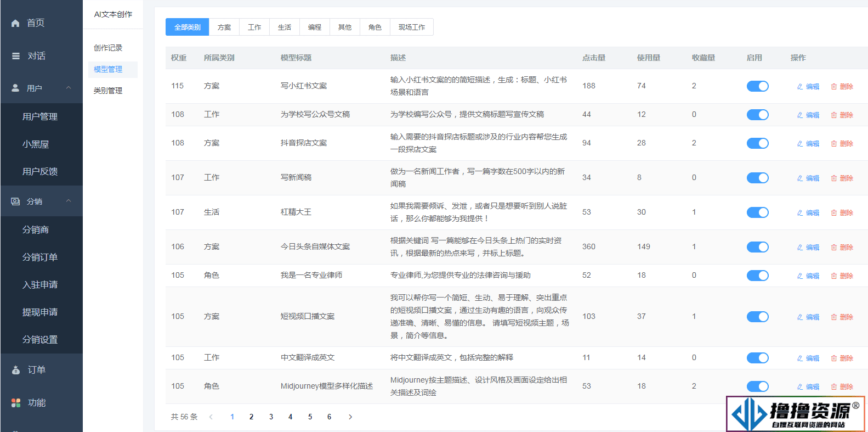Viewport: 868px width, 432px height.
Task: Click the 编辑 link for Midjourney模型多样化描述
Action: click(808, 387)
